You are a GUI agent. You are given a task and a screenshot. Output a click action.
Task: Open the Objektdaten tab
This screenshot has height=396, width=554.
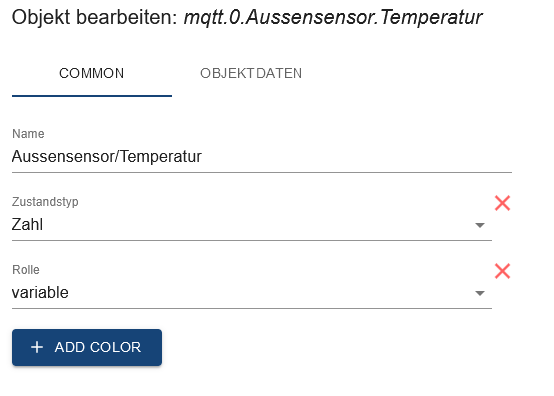(251, 73)
